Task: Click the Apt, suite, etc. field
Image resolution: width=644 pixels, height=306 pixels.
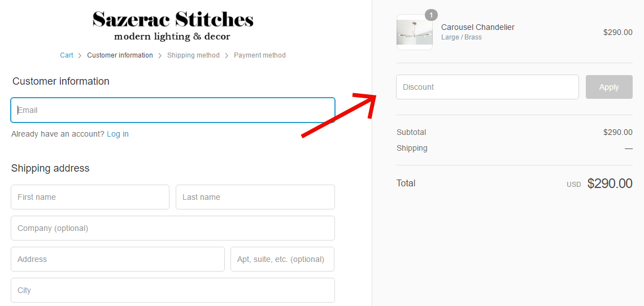Action: coord(282,259)
